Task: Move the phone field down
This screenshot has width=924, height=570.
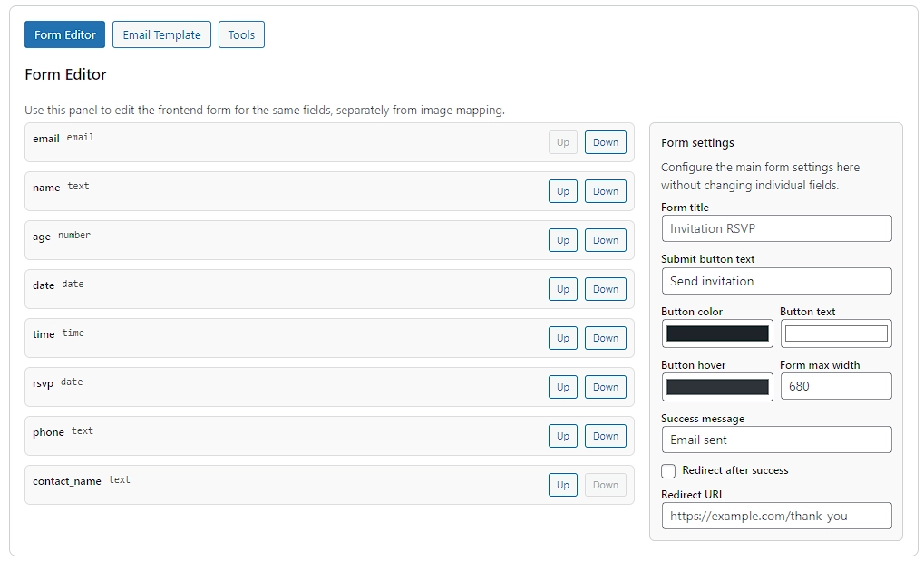Action: coord(605,436)
